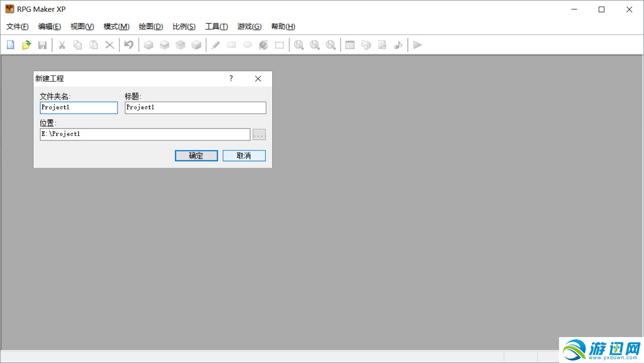
Task: Open the 文件(F) menu
Action: [17, 26]
